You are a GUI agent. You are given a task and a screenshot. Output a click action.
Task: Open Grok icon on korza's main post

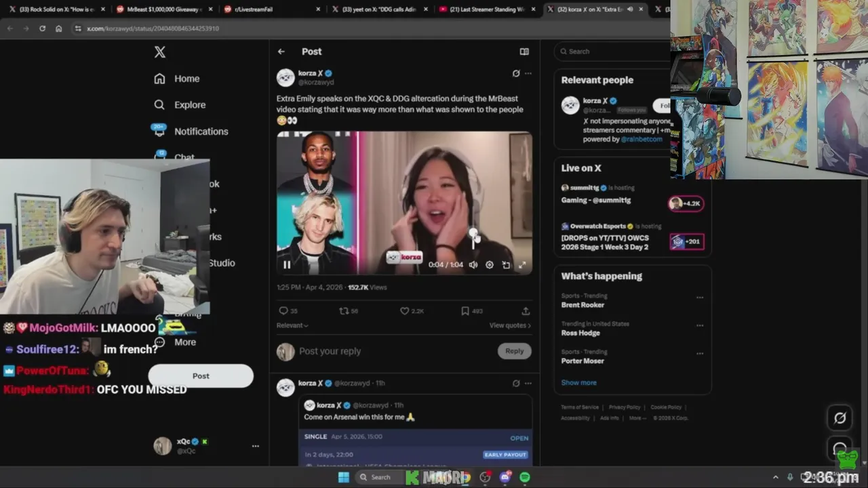pos(516,73)
